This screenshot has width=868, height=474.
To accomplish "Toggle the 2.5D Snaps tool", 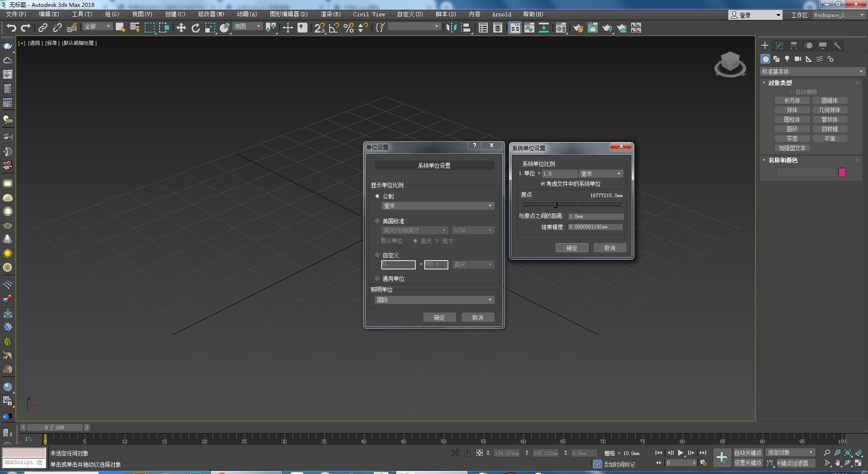I will (x=320, y=28).
